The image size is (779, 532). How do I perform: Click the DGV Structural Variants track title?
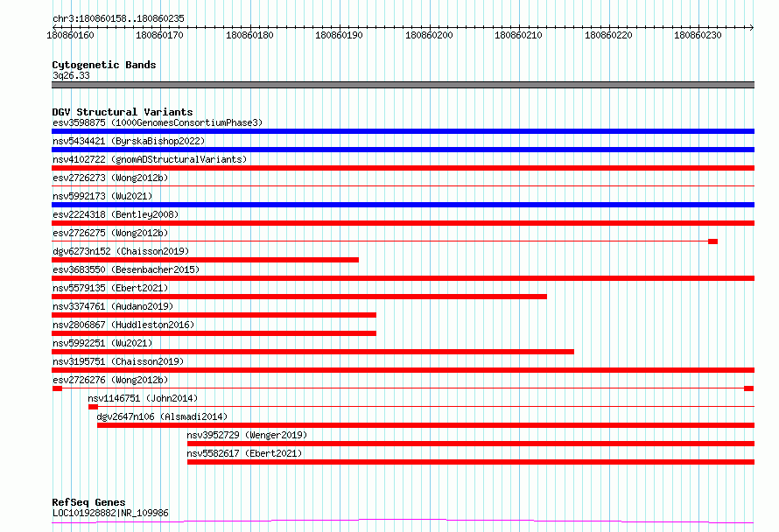tap(123, 112)
